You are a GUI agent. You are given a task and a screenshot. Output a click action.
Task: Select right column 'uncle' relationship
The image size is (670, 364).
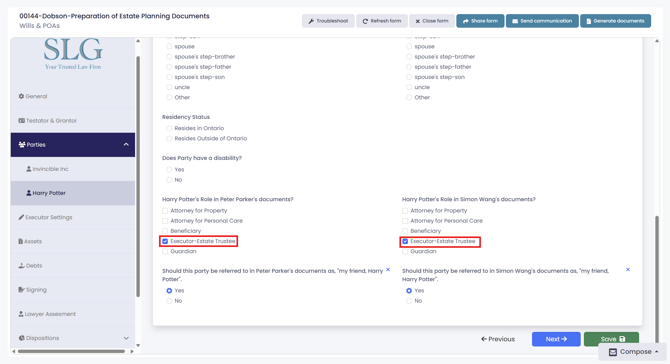(409, 87)
